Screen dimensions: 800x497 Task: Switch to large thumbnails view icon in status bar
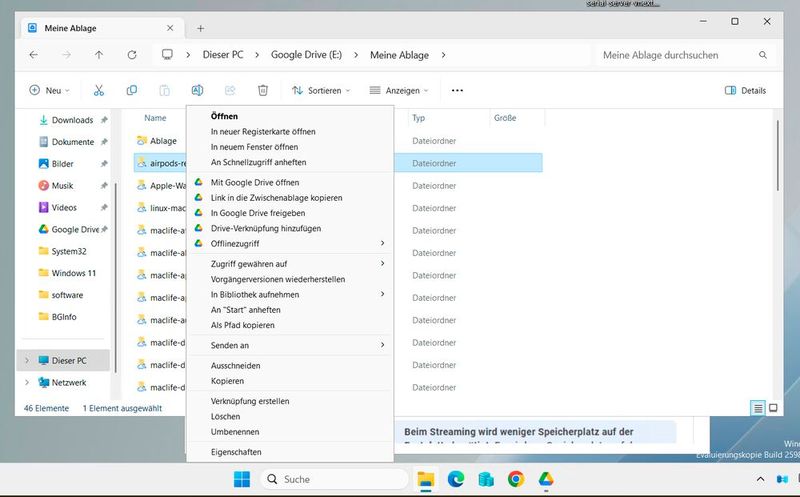point(773,408)
